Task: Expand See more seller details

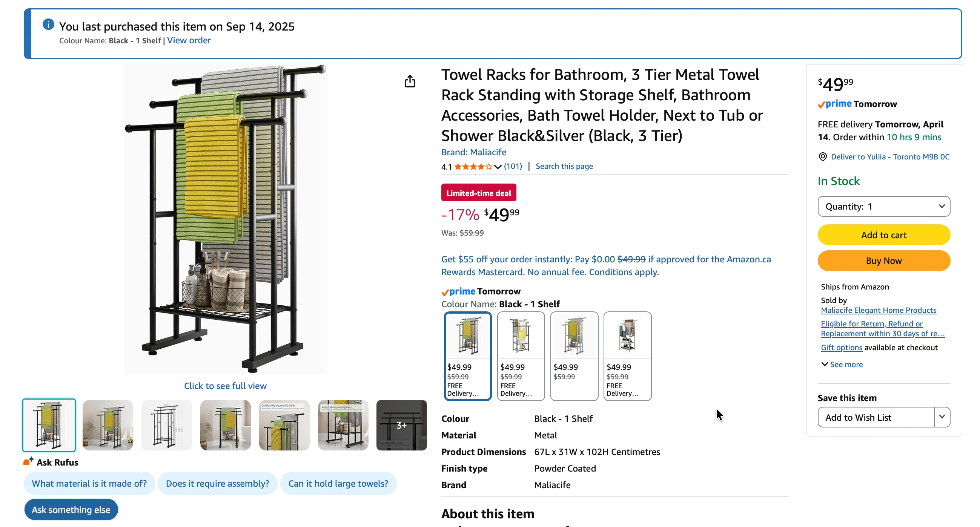Action: [842, 364]
